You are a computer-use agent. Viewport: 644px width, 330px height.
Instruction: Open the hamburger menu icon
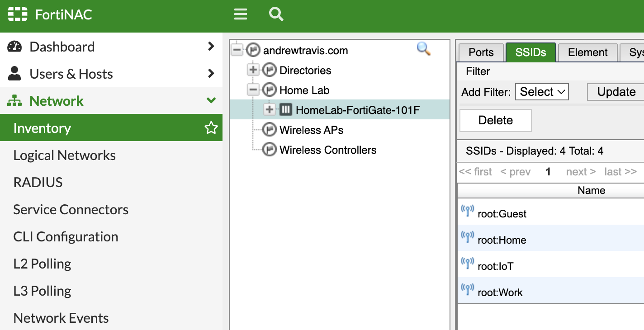(x=241, y=14)
